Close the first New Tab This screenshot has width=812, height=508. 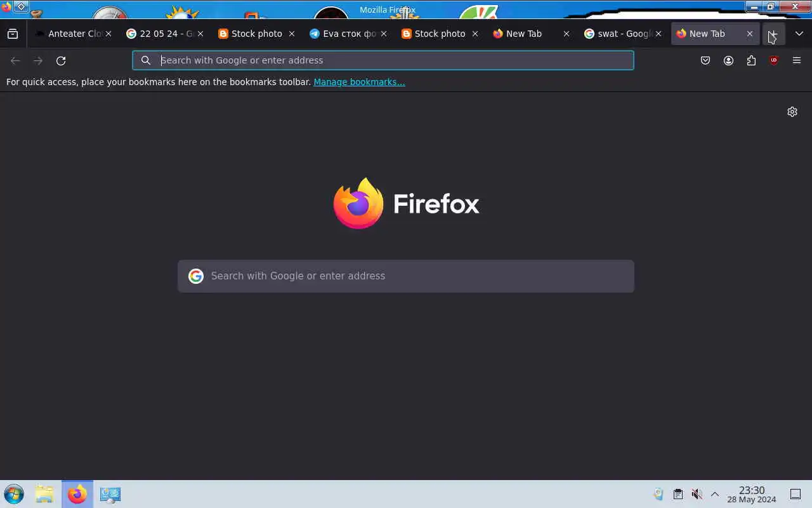click(566, 34)
